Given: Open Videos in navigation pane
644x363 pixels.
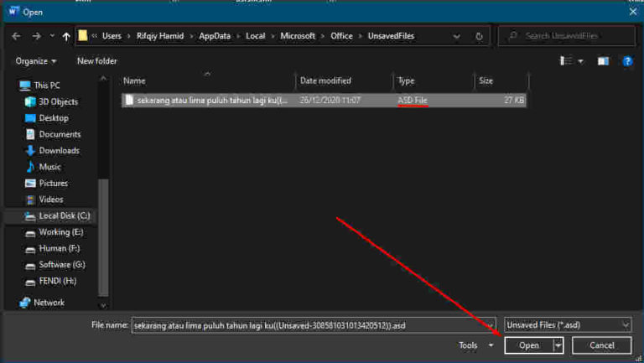Looking at the screenshot, I should (44, 200).
